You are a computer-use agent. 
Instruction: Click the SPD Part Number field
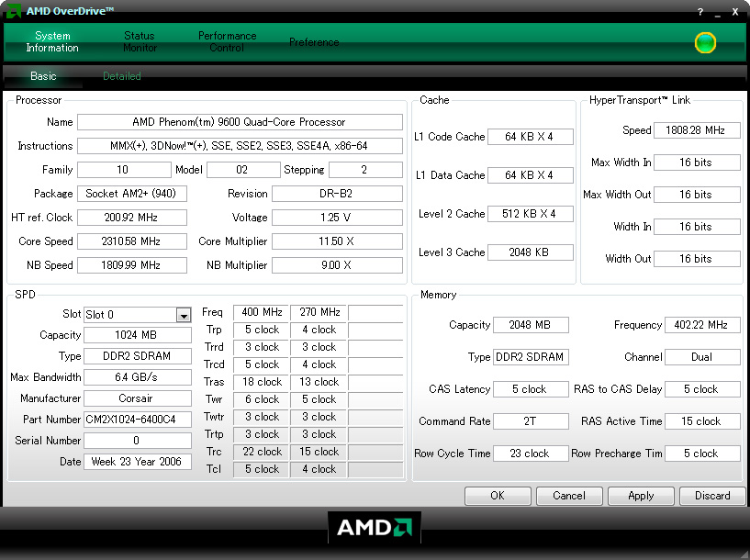click(137, 420)
